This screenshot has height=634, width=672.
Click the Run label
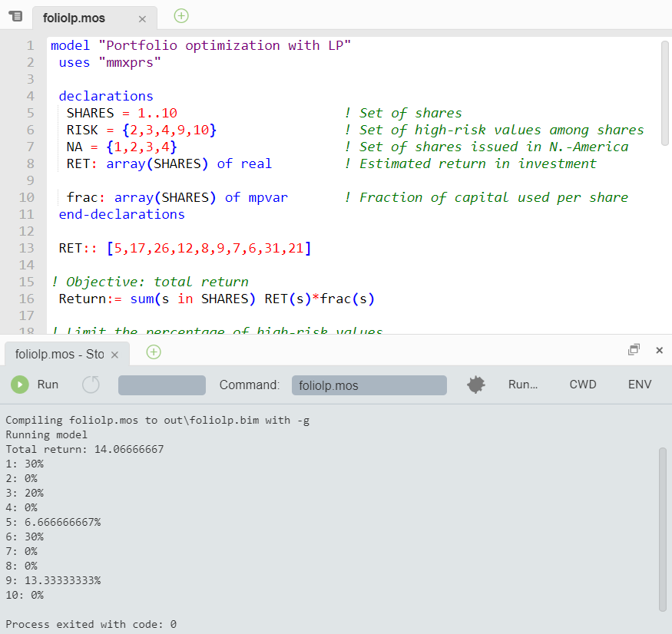tap(48, 385)
